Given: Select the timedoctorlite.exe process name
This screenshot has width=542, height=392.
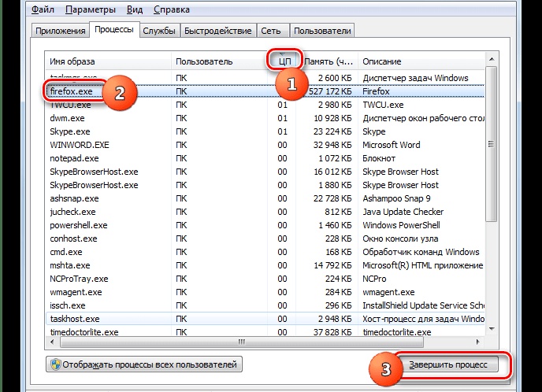Looking at the screenshot, I should [84, 333].
